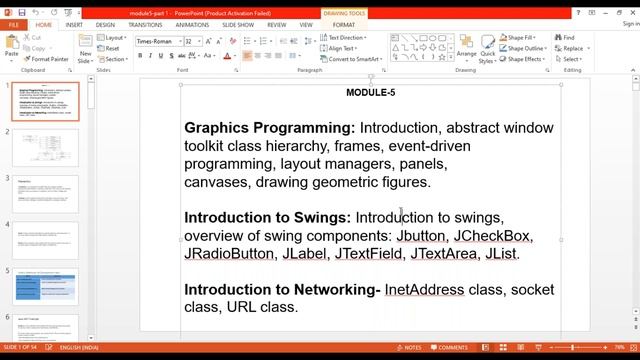Toggle text Shadow
This screenshot has width=640, height=360.
tap(171, 56)
